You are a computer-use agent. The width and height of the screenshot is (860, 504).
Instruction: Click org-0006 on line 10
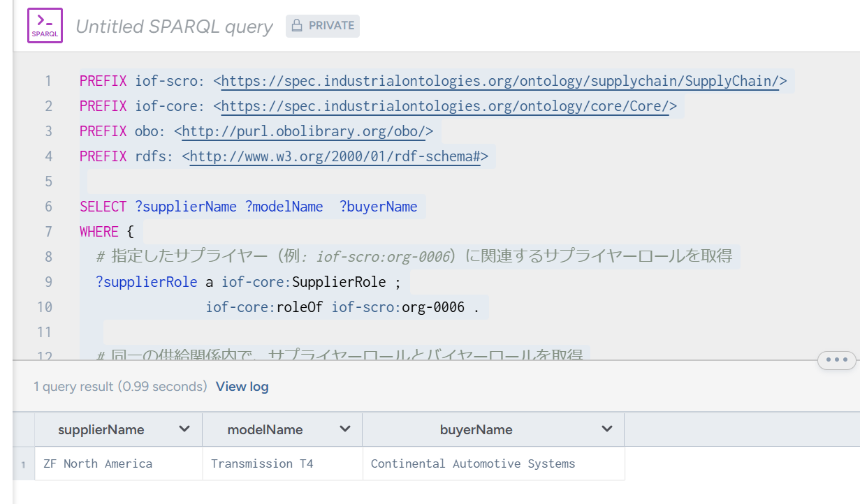[433, 307]
